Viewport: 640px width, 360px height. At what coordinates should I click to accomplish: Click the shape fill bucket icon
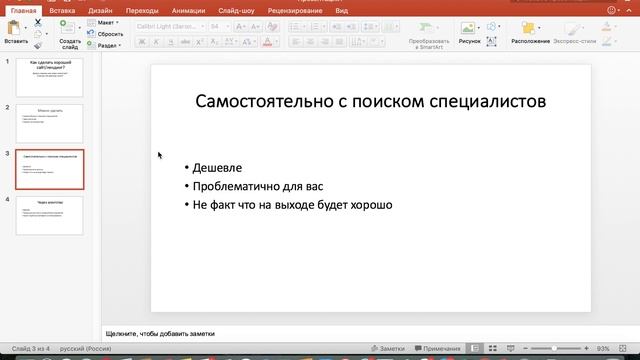point(607,27)
